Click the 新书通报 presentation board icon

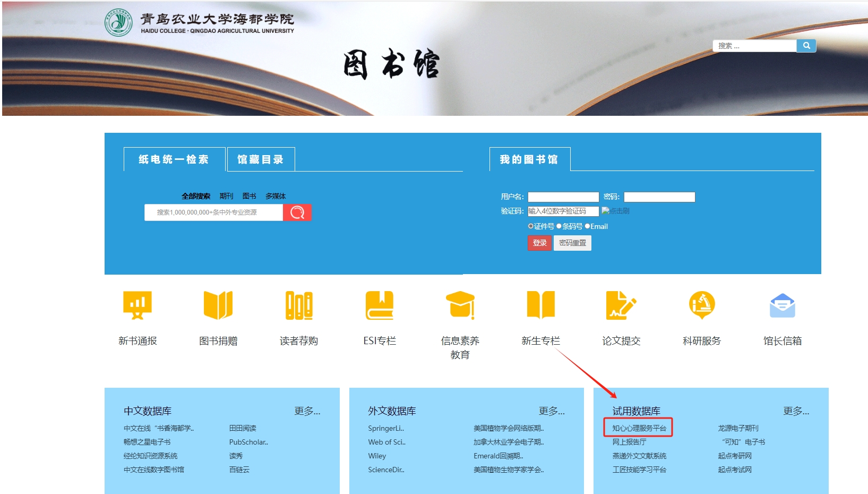click(x=137, y=305)
